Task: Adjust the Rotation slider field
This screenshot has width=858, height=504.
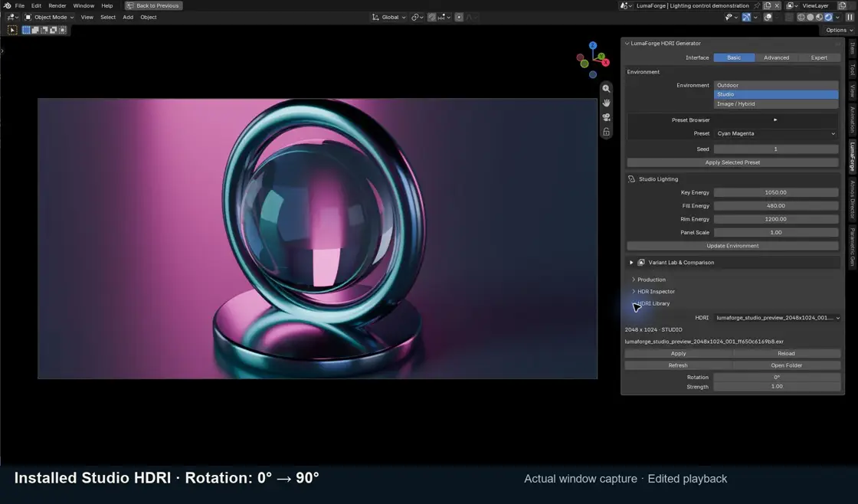Action: (x=777, y=377)
